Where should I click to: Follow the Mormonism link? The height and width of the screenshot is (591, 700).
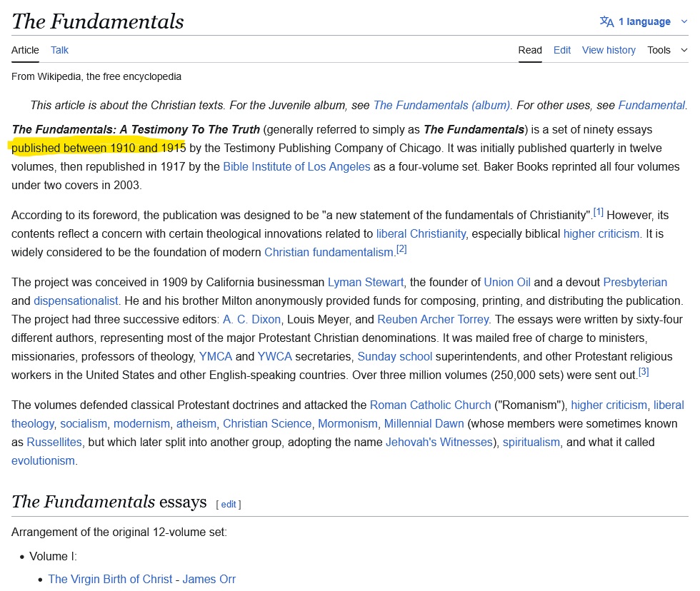point(347,424)
